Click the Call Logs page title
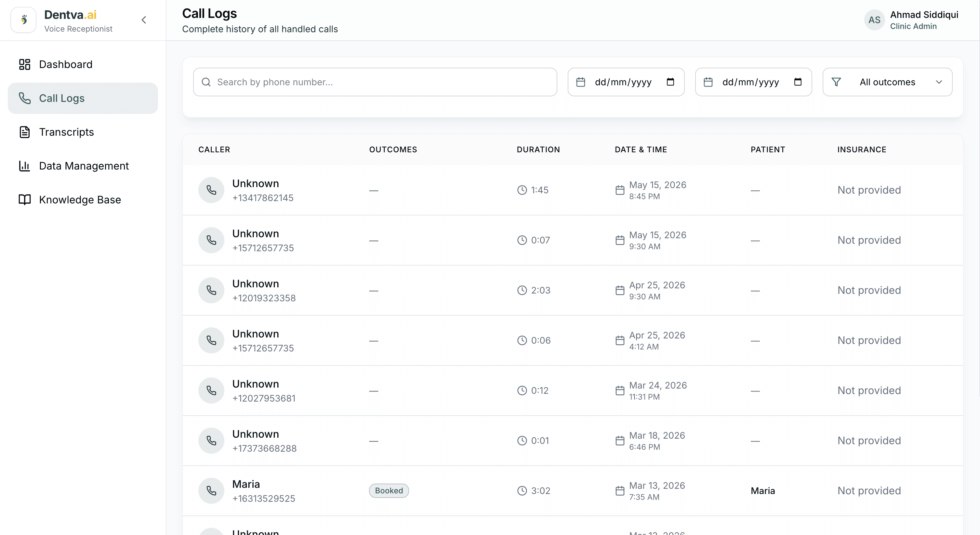The width and height of the screenshot is (980, 535). 210,14
